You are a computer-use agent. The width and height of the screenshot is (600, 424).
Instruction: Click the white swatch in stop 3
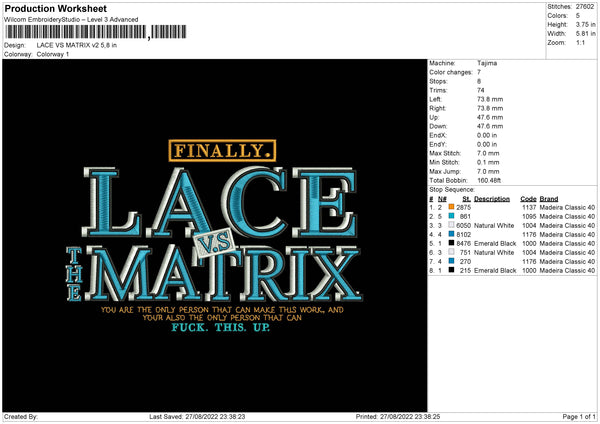tap(451, 225)
